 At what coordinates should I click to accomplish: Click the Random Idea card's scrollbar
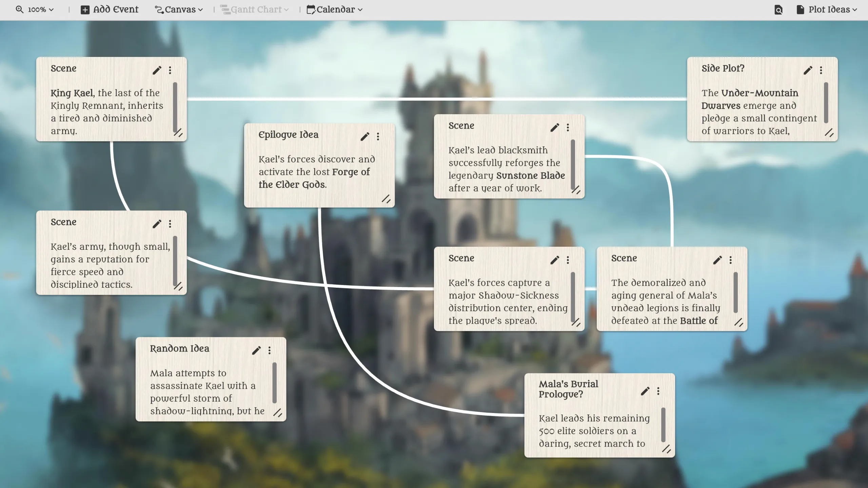275,383
